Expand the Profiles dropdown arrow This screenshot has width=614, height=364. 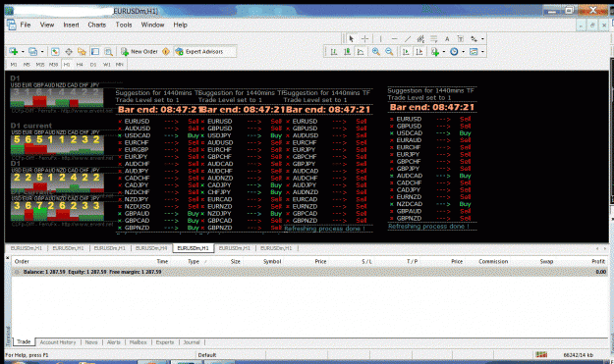click(42, 52)
